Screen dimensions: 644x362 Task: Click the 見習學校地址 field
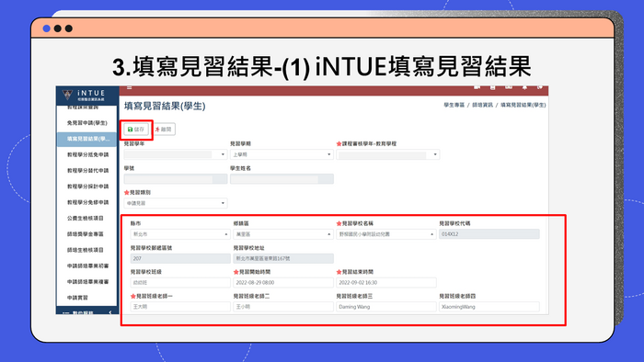point(283,258)
